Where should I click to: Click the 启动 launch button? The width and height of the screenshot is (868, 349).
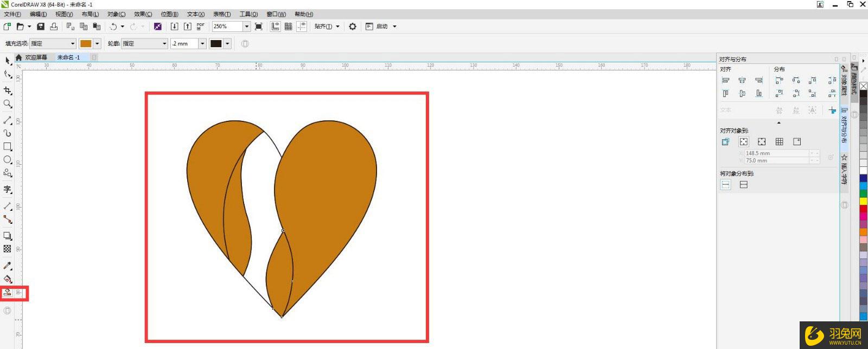pyautogui.click(x=382, y=27)
